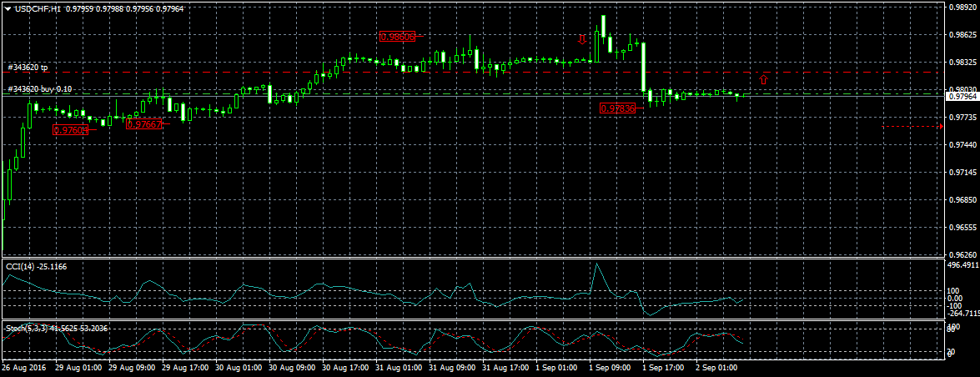980x377 pixels.
Task: Click the 0.97604 red price label
Action: coord(70,130)
